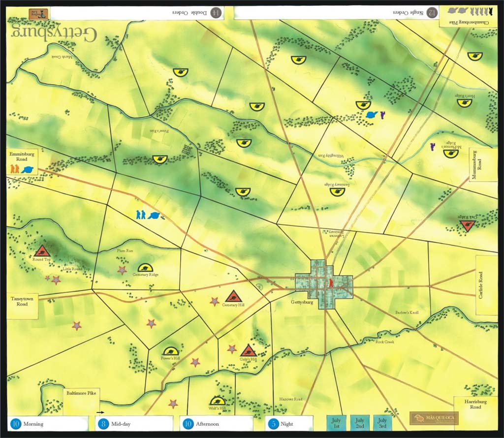Click the July 2nd date box
Image resolution: width=504 pixels, height=438 pixels.
point(359,423)
